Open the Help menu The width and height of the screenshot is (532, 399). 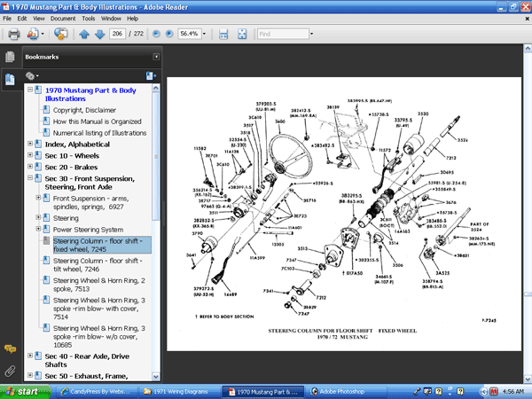pyautogui.click(x=132, y=19)
